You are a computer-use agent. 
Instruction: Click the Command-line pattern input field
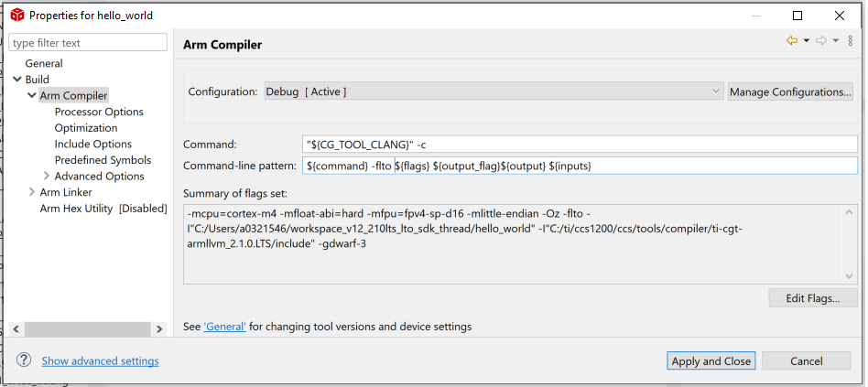(579, 166)
